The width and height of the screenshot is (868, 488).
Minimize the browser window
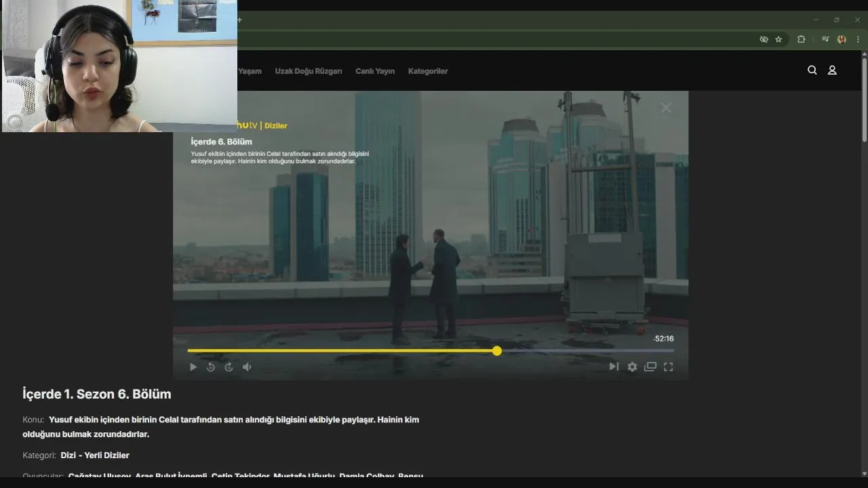pyautogui.click(x=816, y=20)
